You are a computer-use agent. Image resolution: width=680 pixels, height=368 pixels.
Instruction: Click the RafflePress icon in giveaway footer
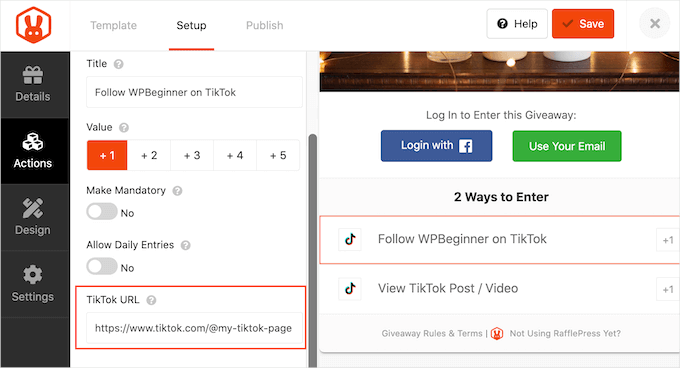[497, 333]
